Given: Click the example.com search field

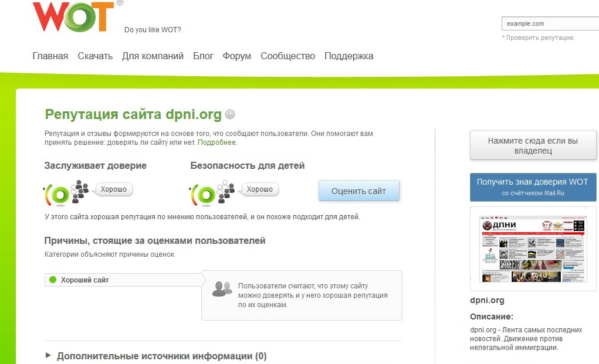Looking at the screenshot, I should 550,23.
